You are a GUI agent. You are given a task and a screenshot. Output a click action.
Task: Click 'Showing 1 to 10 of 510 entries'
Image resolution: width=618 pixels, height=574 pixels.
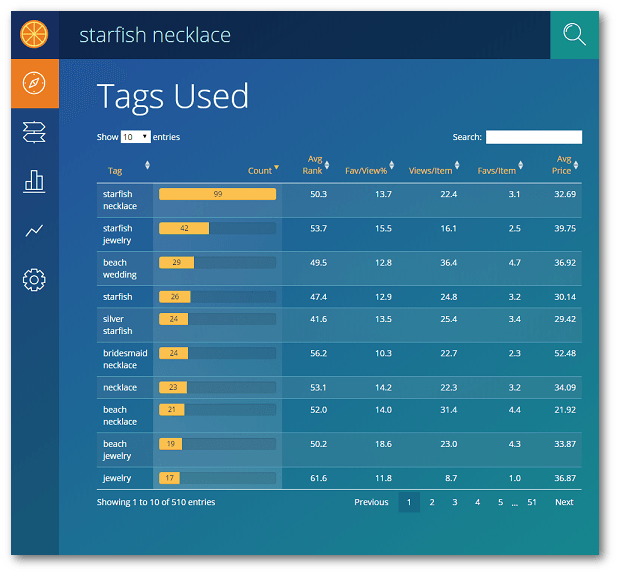click(x=156, y=502)
